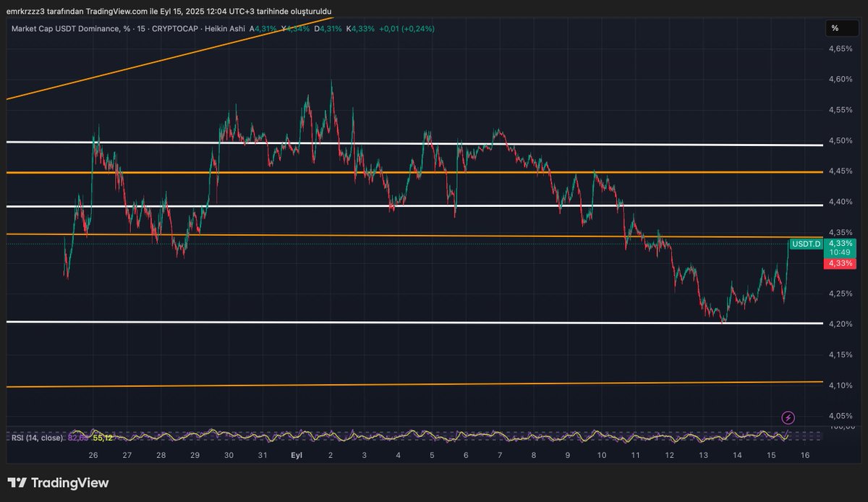
Task: Click date 26 on the time axis
Action: (93, 455)
